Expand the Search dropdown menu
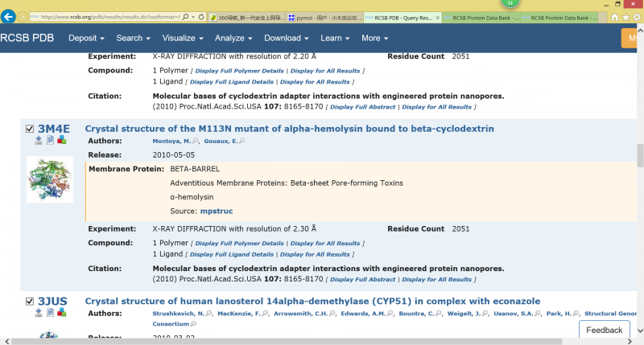The height and width of the screenshot is (345, 644). pos(133,38)
